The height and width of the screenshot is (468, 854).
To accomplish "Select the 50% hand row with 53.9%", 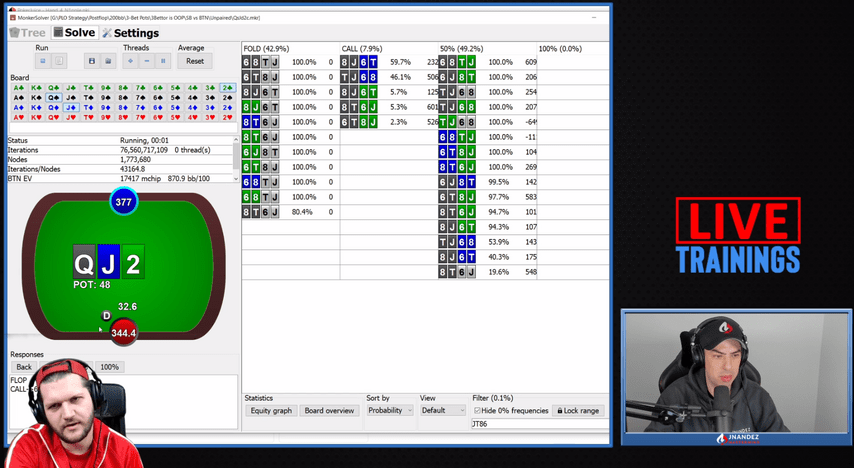I will (x=487, y=242).
